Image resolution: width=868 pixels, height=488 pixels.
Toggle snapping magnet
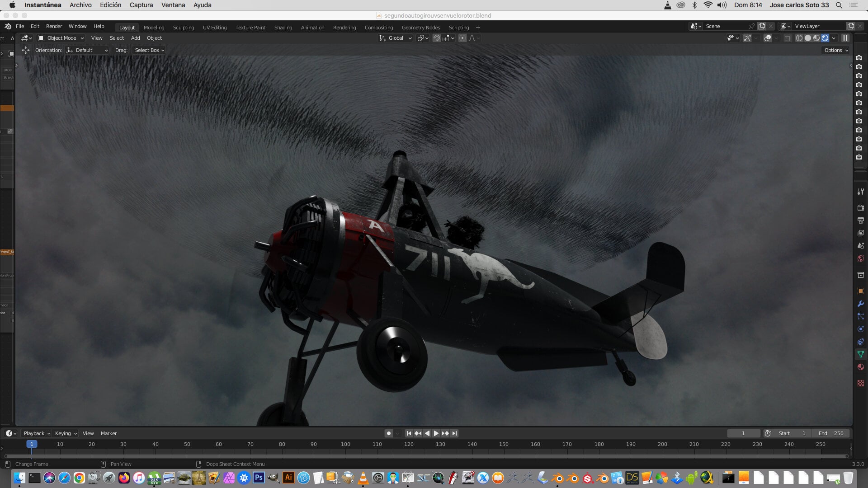[x=436, y=38]
